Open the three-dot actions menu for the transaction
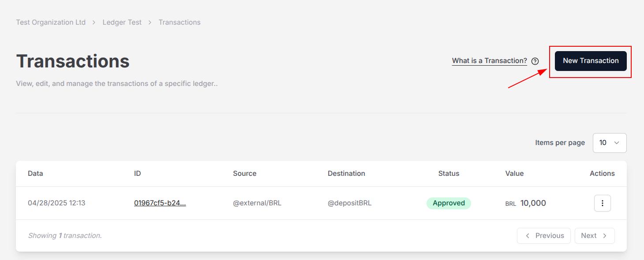Image resolution: width=644 pixels, height=260 pixels. tap(603, 203)
